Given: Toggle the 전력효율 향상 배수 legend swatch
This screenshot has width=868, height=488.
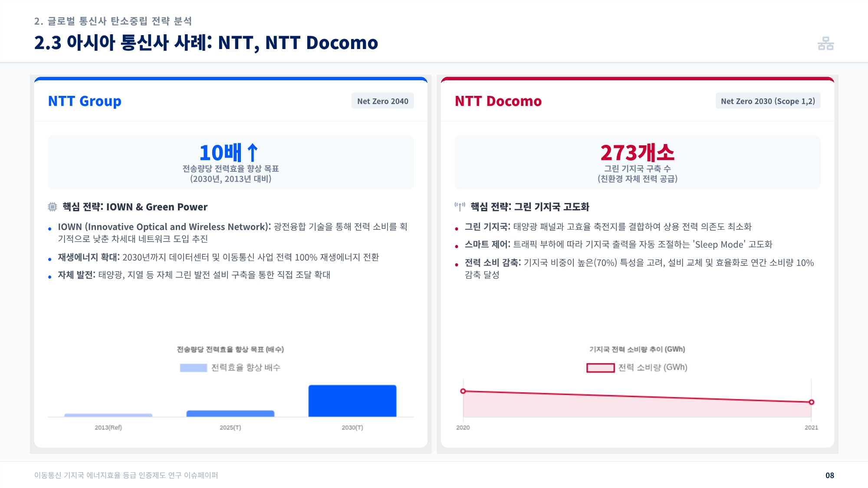Looking at the screenshot, I should (x=193, y=368).
